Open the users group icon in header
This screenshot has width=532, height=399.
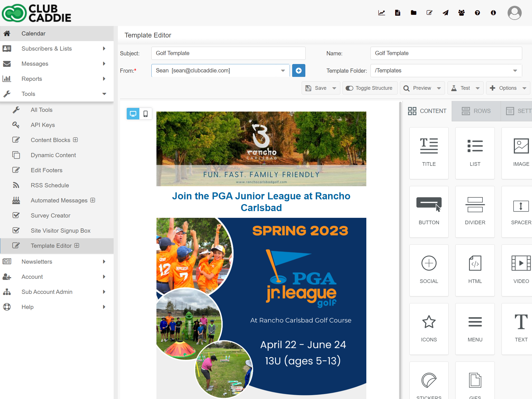(461, 13)
